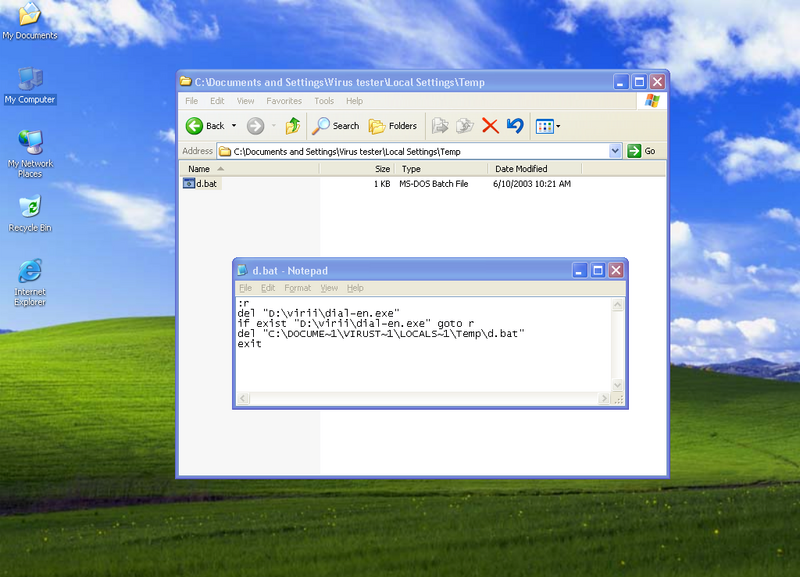This screenshot has width=800, height=577.
Task: Click Notepad horizontal scroll left arrow
Action: 243,398
